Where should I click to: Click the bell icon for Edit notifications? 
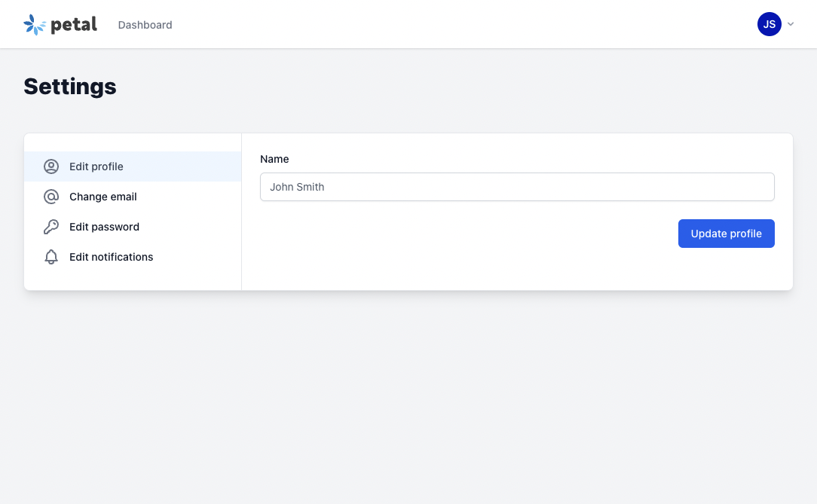point(51,257)
